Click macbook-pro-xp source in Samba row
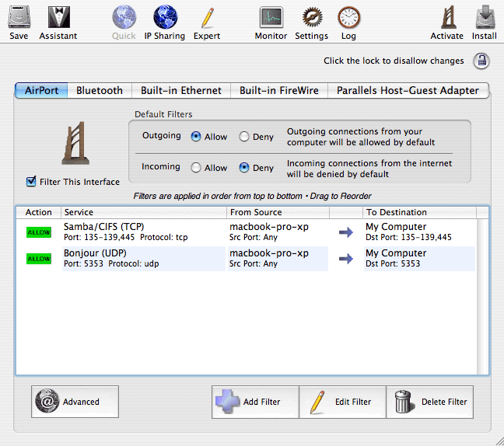This screenshot has height=446, width=504. 269,227
